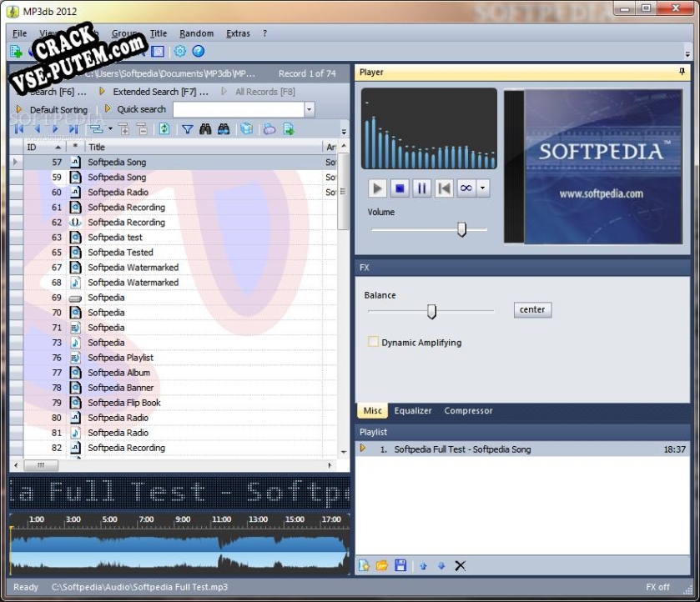Pin the Player panel using the pushpin
Viewport: 700px width, 602px height.
click(682, 73)
